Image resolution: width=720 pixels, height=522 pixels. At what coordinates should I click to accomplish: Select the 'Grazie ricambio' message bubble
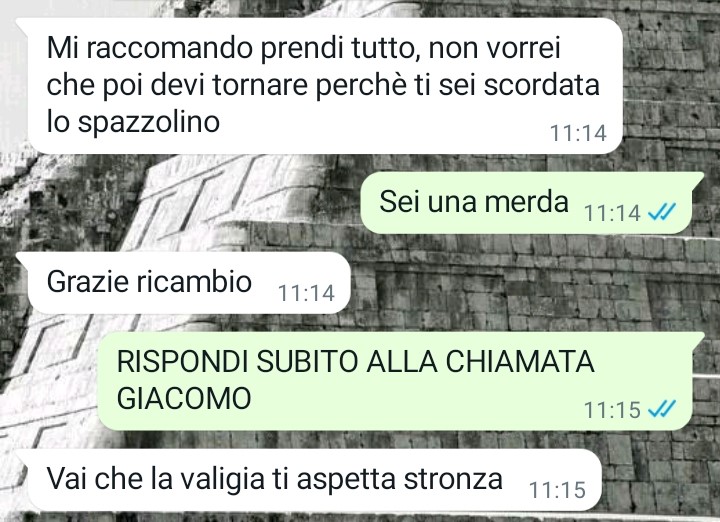click(189, 283)
